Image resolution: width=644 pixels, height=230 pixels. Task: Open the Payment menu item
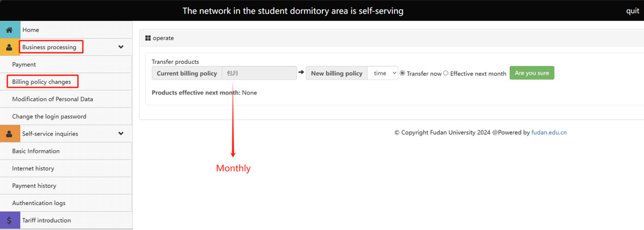tap(24, 65)
